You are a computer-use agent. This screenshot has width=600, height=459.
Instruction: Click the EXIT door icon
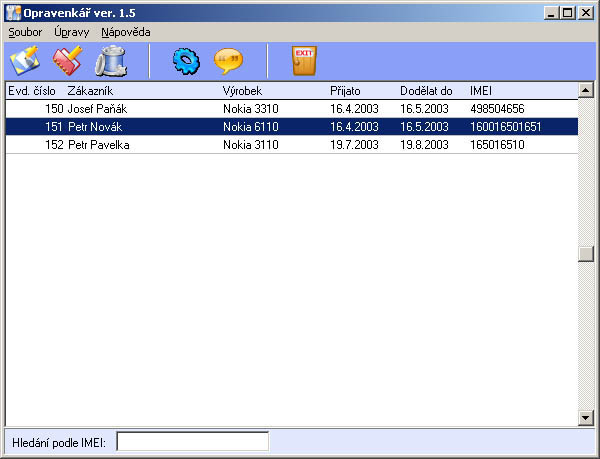point(304,61)
